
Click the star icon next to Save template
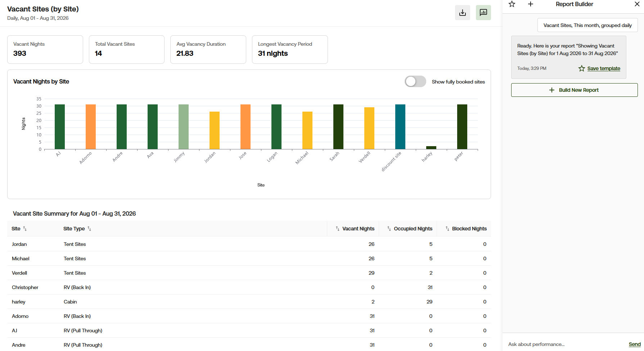pyautogui.click(x=582, y=68)
